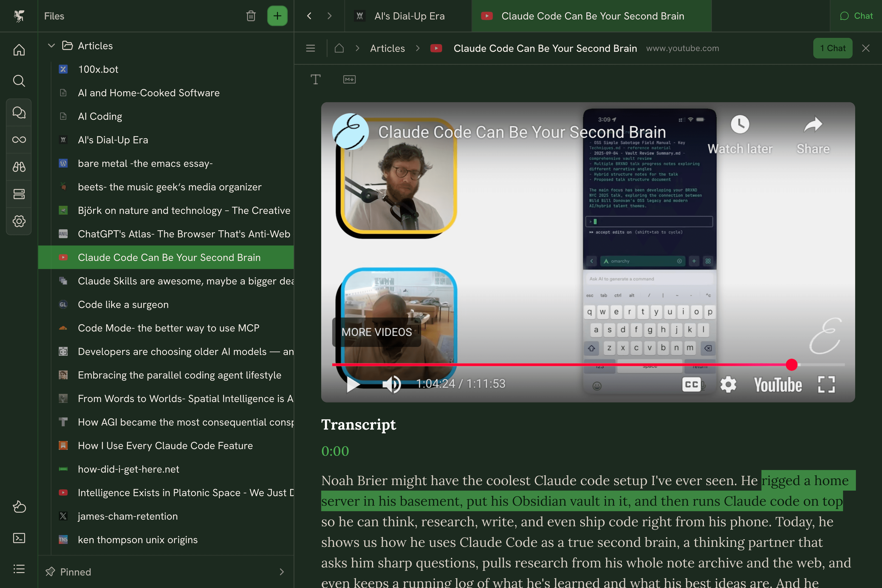
Task: Click the binoculars icon in sidebar
Action: (x=19, y=167)
